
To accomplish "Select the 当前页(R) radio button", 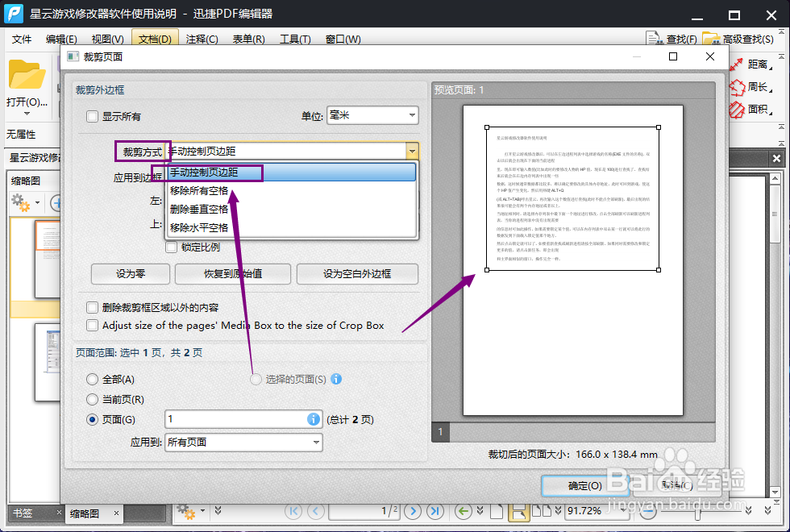I will 92,400.
